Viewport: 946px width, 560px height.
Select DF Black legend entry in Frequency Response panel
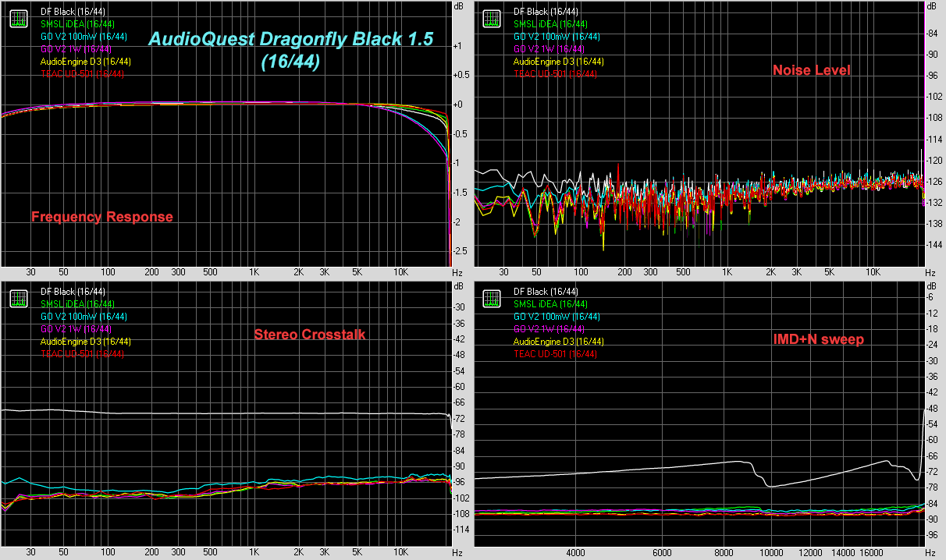point(73,12)
